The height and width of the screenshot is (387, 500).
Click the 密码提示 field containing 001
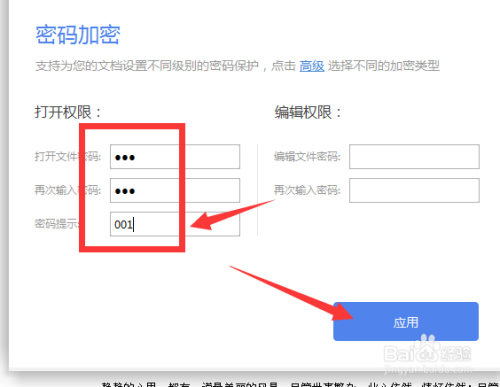click(x=175, y=224)
